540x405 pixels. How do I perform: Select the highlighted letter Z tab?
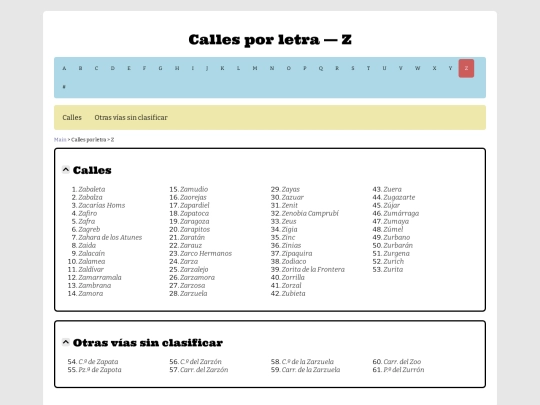point(466,68)
